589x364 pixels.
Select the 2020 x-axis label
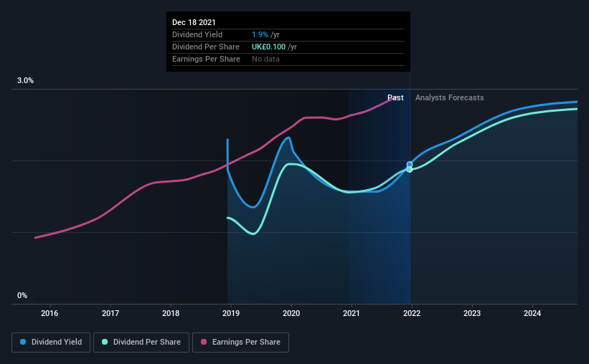point(291,313)
